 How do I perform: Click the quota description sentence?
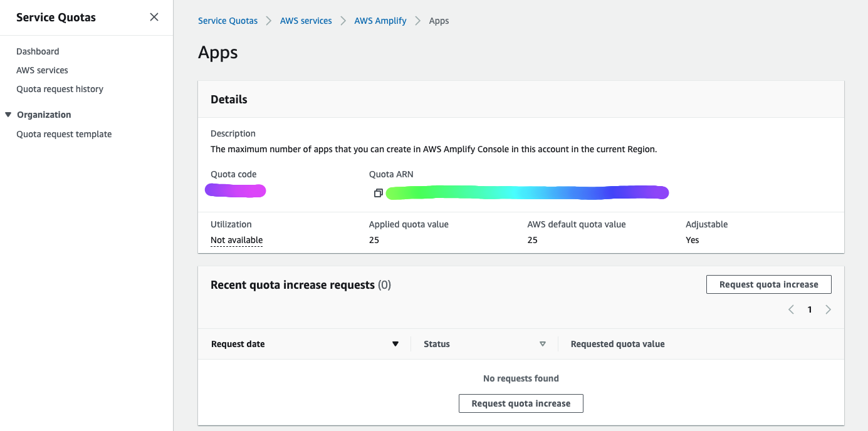click(434, 150)
